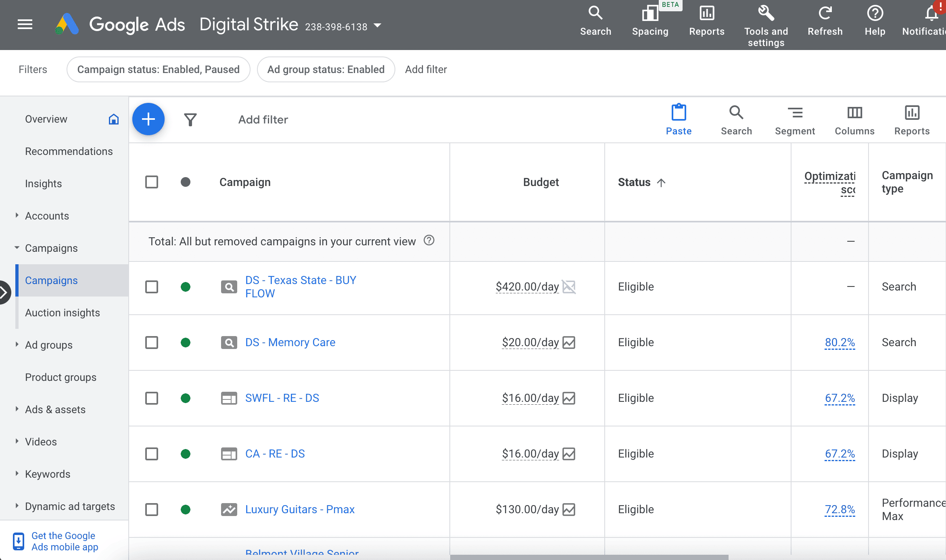Viewport: 946px width, 560px height.
Task: Open Tools and settings
Action: click(x=766, y=26)
